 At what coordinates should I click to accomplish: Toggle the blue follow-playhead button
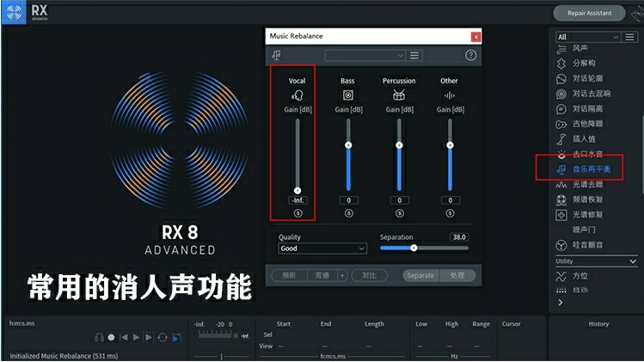pyautogui.click(x=176, y=337)
